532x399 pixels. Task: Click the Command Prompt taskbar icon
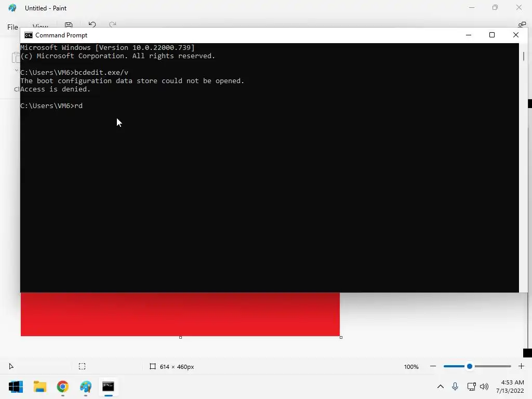point(108,387)
